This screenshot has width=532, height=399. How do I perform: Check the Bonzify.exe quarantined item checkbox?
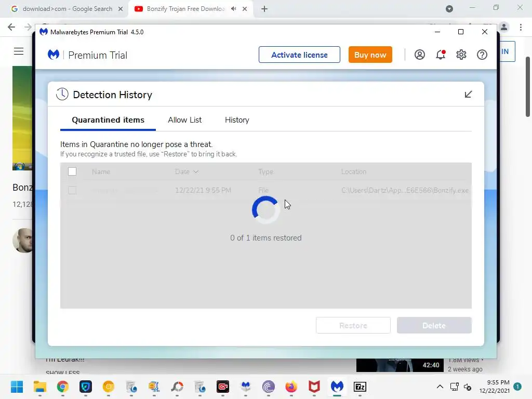72,190
